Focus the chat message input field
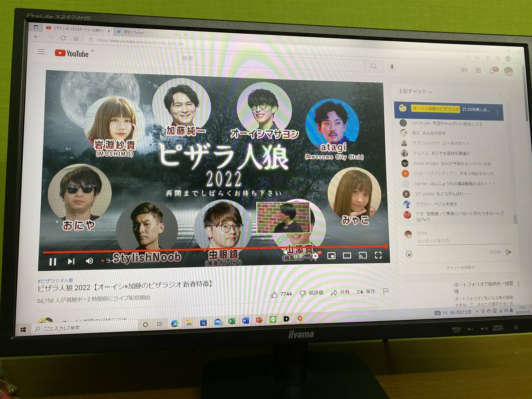Screen dimensions: 532x399 coord(464,241)
